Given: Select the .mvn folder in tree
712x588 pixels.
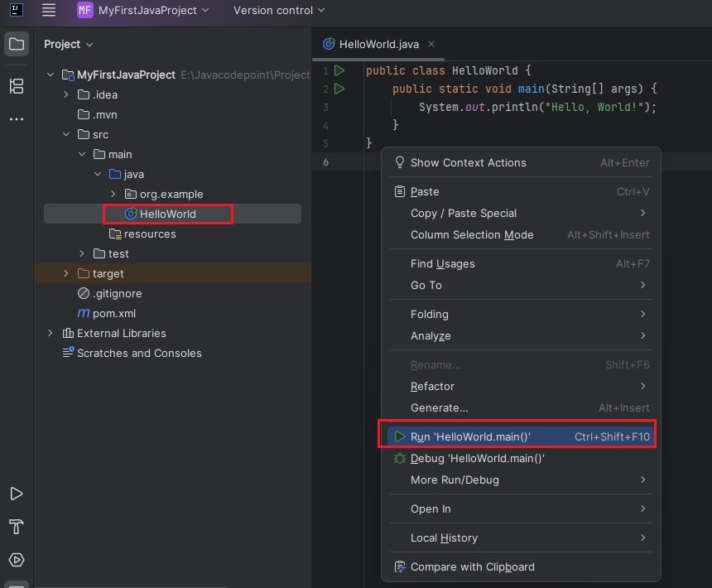Looking at the screenshot, I should [105, 114].
